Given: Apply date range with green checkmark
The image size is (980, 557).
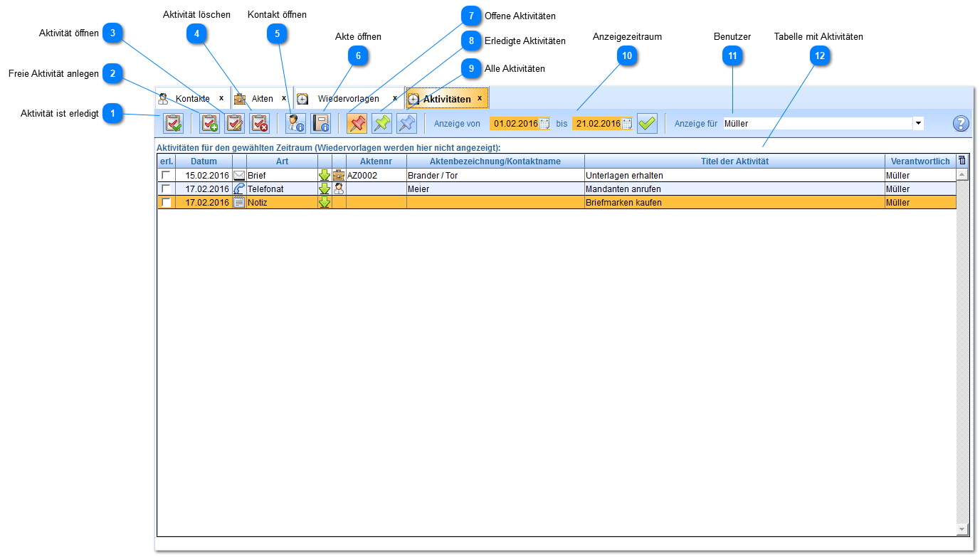Looking at the screenshot, I should [x=647, y=123].
